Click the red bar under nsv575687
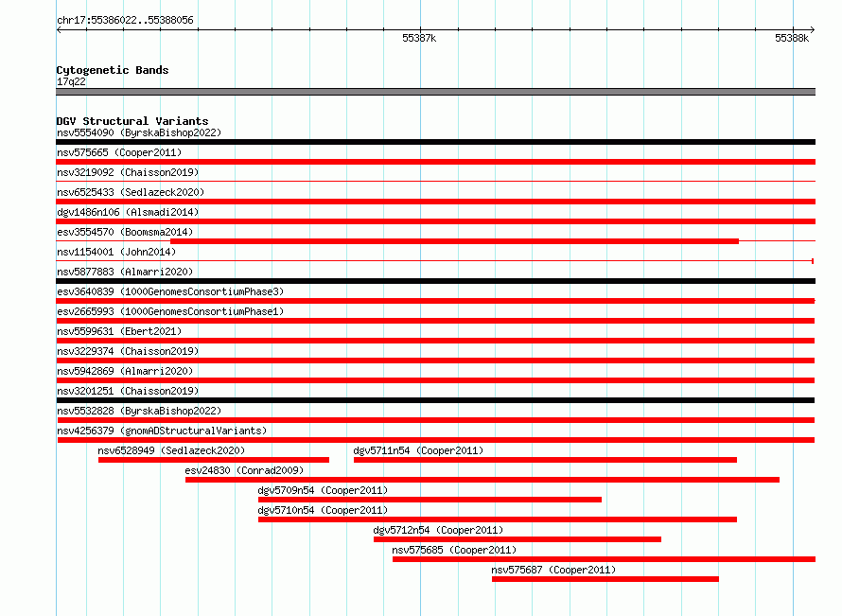Screen dimensions: 842x616 605,579
